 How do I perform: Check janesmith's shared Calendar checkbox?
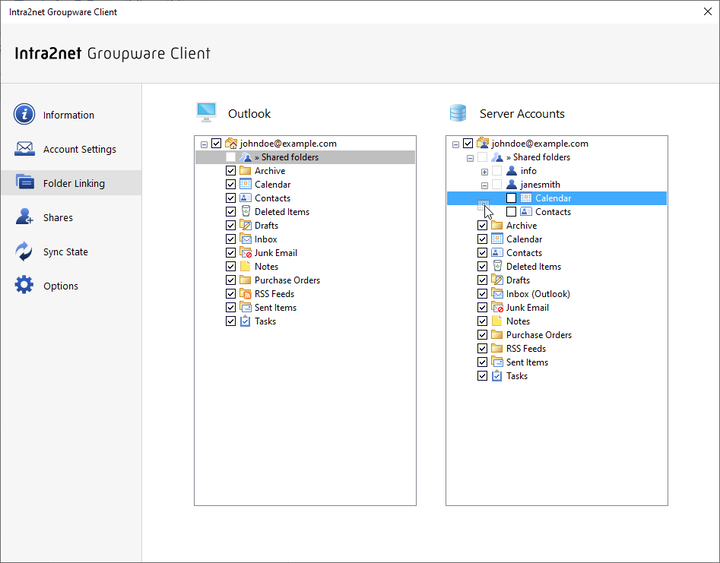pos(511,198)
